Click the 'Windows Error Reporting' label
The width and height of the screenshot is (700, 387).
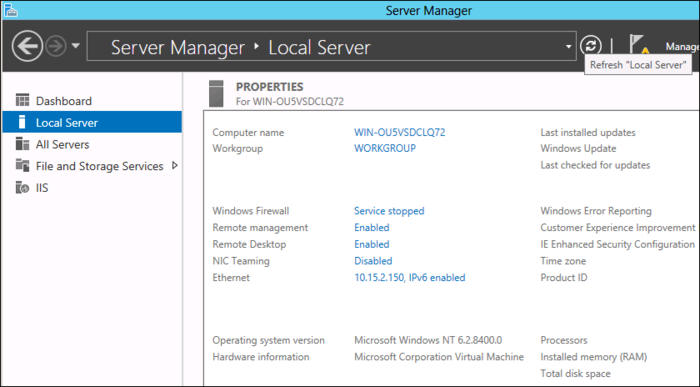tap(596, 211)
